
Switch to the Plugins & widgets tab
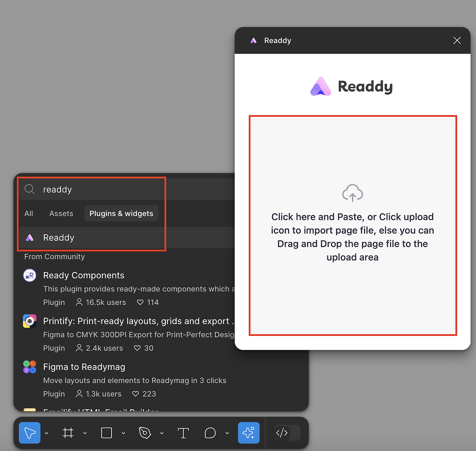pos(121,214)
